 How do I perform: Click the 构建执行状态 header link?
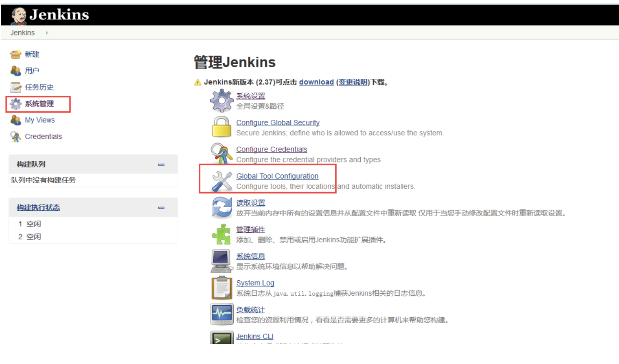pos(38,207)
